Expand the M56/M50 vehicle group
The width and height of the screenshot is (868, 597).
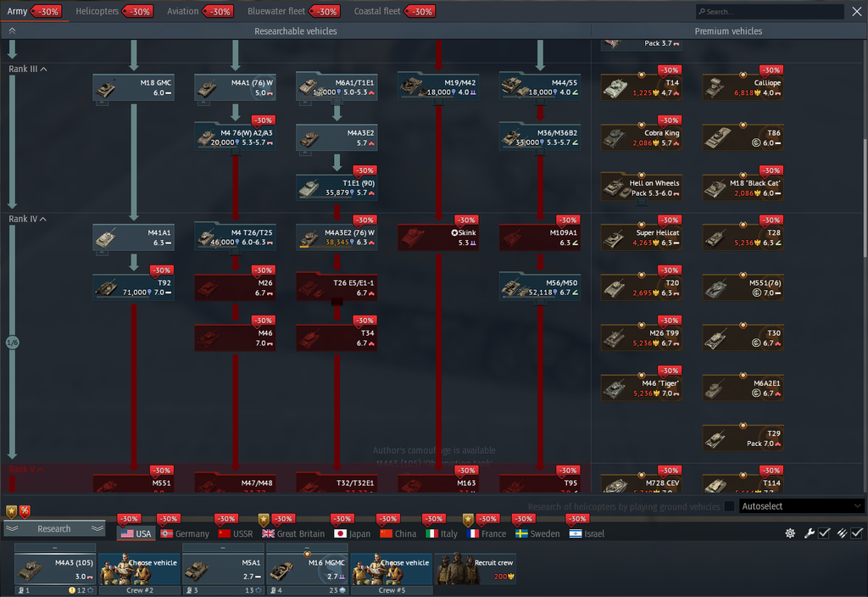540,288
